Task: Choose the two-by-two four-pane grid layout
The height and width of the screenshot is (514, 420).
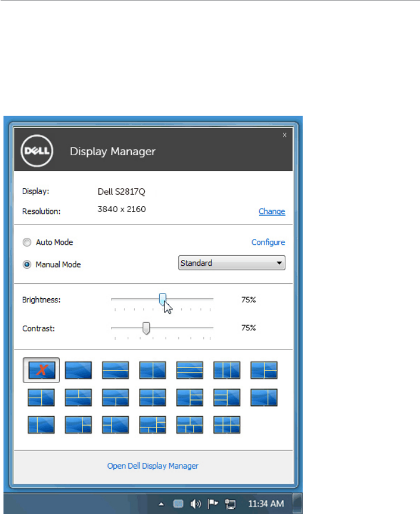Action: pos(152,397)
